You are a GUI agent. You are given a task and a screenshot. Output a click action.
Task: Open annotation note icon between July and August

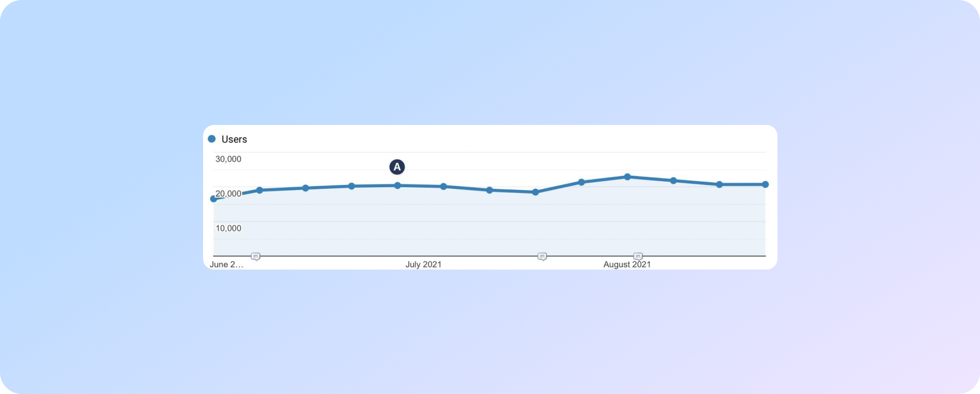click(x=542, y=256)
